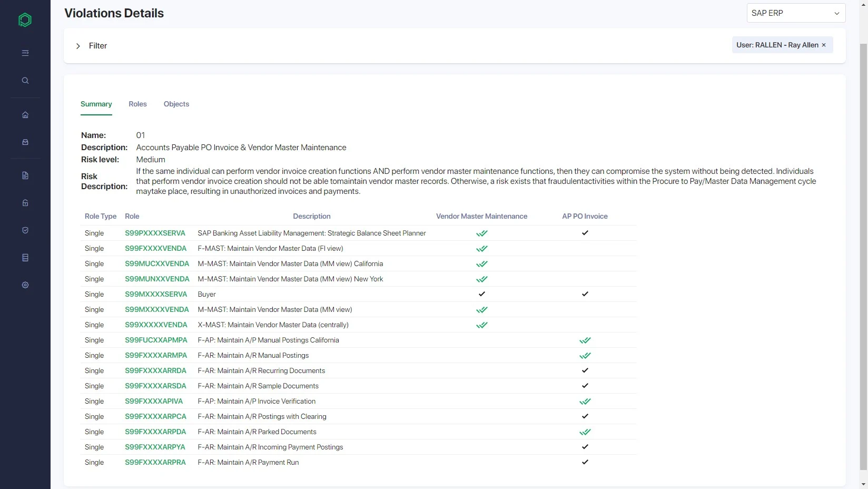
Task: Switch to the Summary tab
Action: [x=96, y=104]
